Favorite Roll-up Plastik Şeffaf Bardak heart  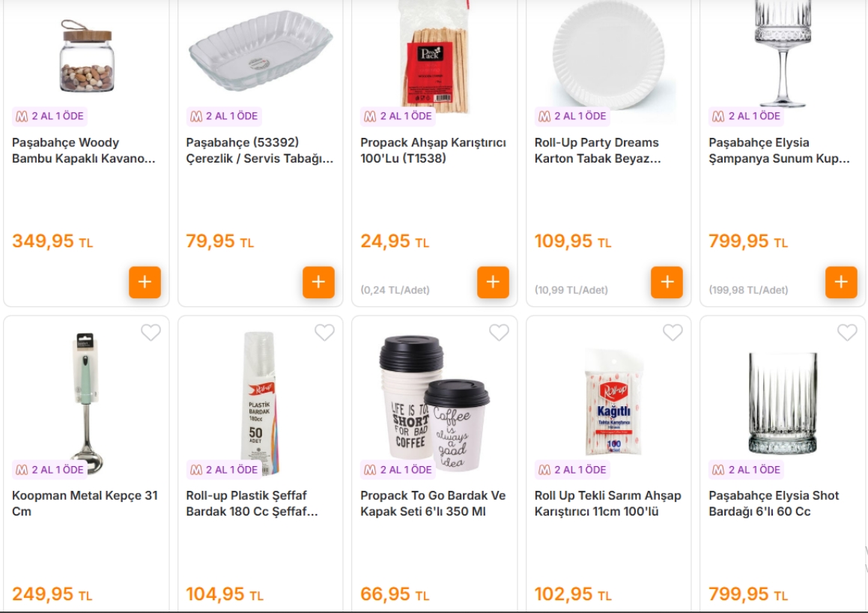(324, 332)
